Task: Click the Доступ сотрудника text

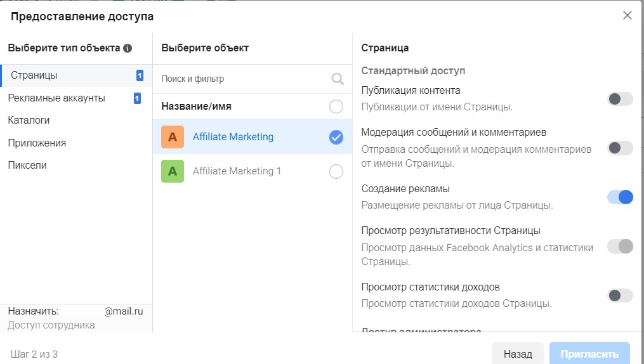Action: click(x=51, y=325)
